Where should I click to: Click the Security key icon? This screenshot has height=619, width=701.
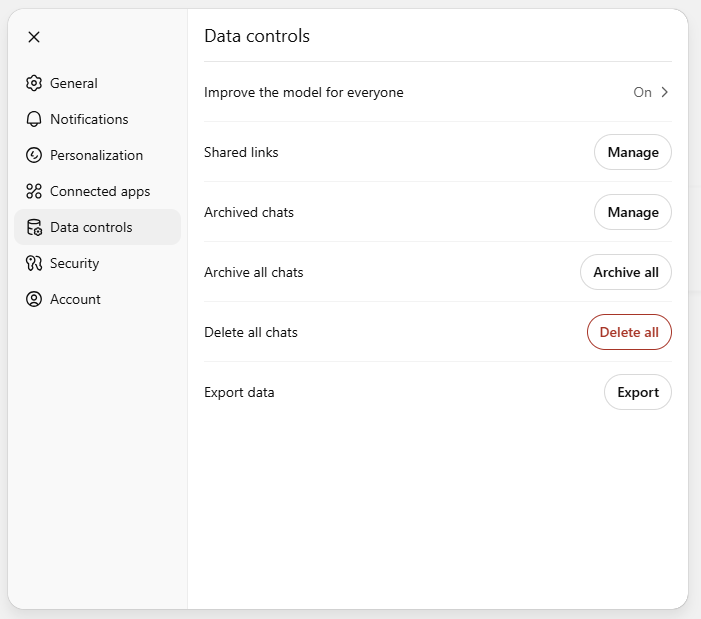(x=34, y=263)
